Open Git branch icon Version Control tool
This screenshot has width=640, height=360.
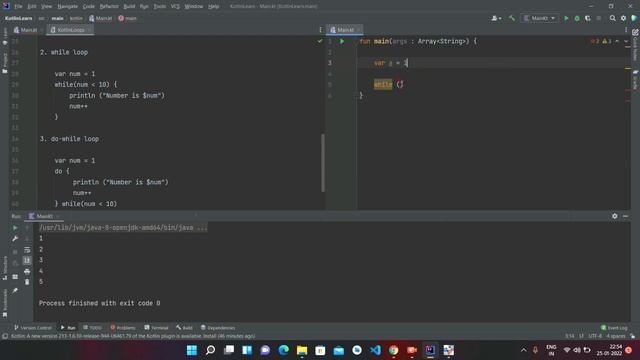[x=16, y=328]
